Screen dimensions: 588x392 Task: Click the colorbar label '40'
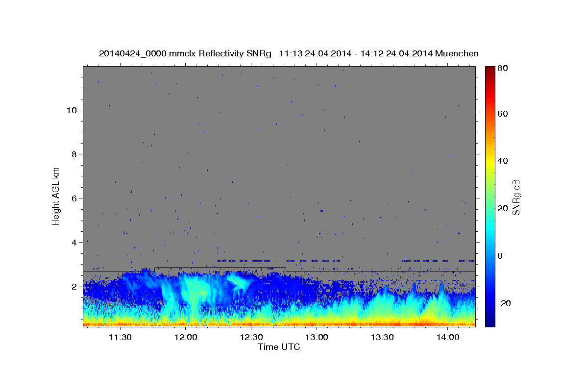502,161
